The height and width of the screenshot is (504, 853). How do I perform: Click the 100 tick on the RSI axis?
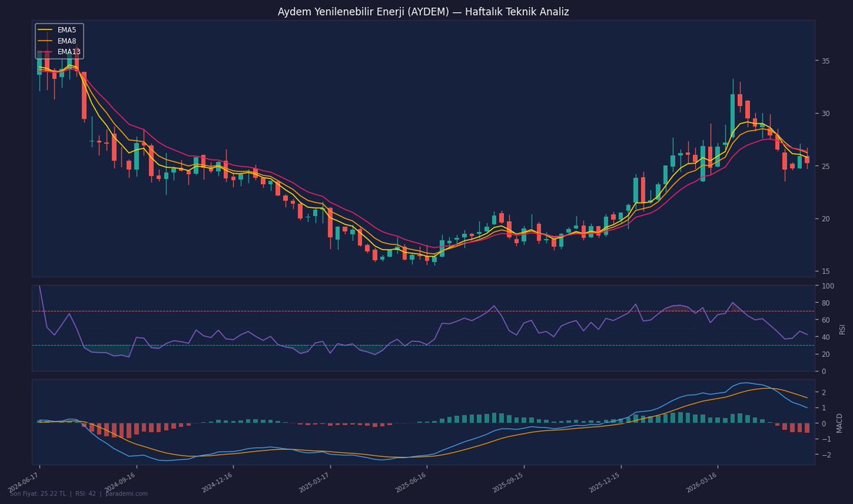pyautogui.click(x=827, y=286)
